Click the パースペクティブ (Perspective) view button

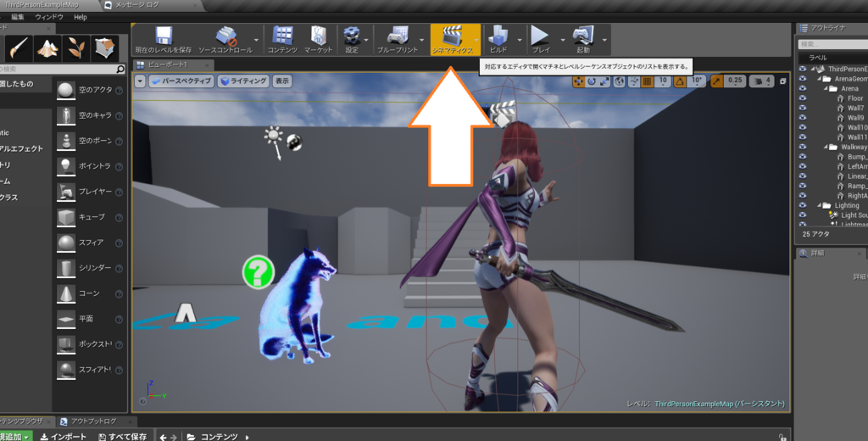pyautogui.click(x=181, y=81)
